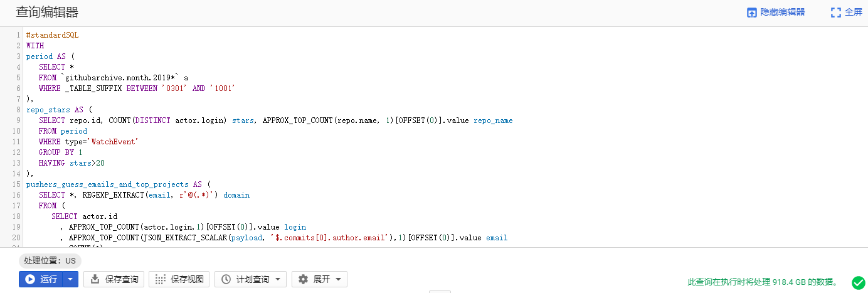Click line number 7 in gutter
Viewport: 868px width, 293px height.
[19, 99]
